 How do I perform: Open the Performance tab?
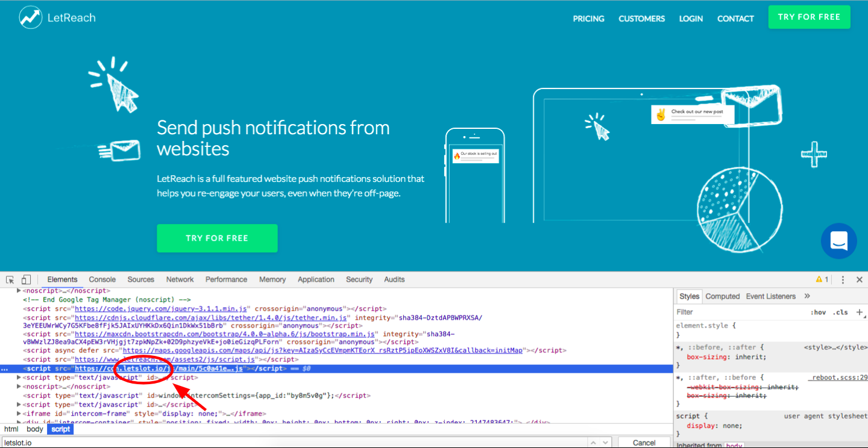pos(226,279)
